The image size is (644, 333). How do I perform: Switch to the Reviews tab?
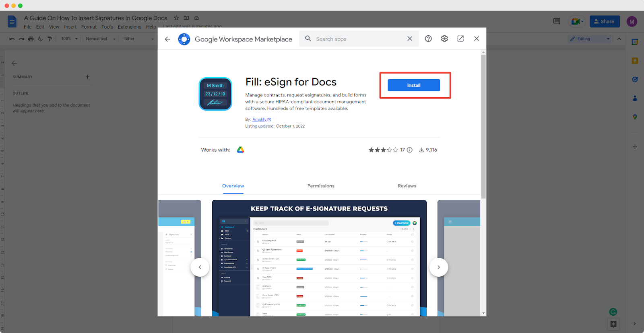pyautogui.click(x=407, y=186)
